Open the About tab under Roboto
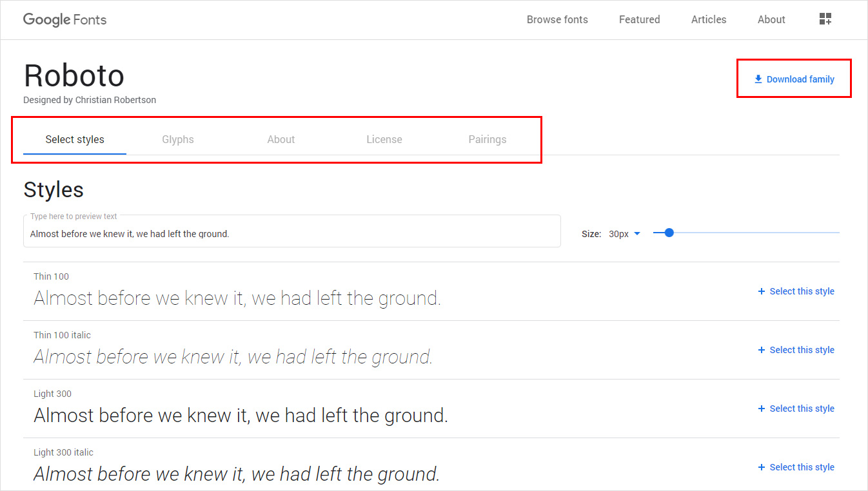 coord(281,139)
